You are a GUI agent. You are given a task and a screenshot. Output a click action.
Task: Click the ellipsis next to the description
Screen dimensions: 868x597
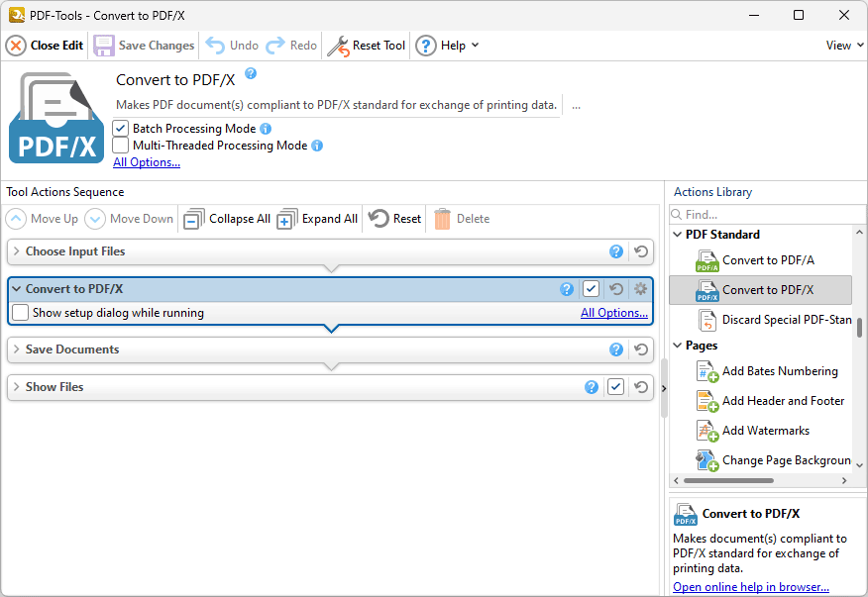pyautogui.click(x=577, y=105)
